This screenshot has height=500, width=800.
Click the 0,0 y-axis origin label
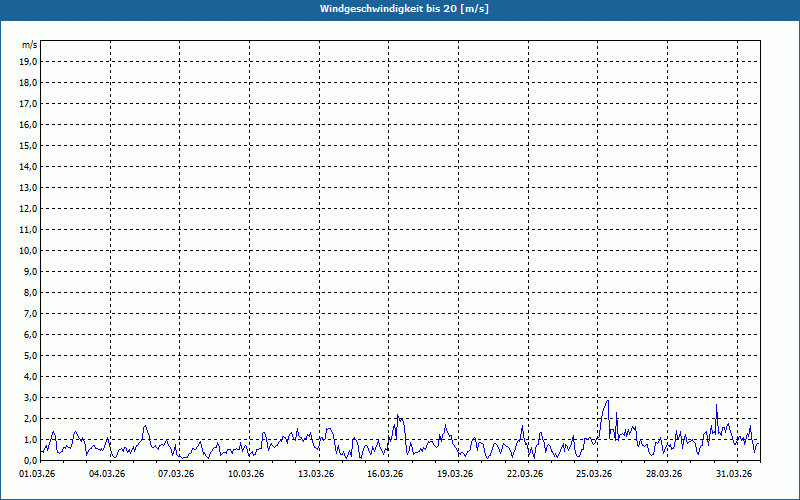click(x=29, y=461)
